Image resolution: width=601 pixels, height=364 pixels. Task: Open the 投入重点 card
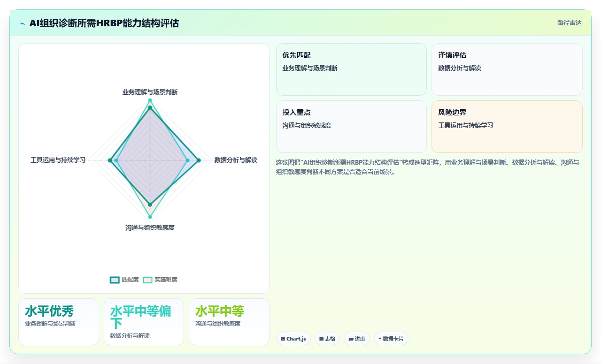[x=351, y=127]
